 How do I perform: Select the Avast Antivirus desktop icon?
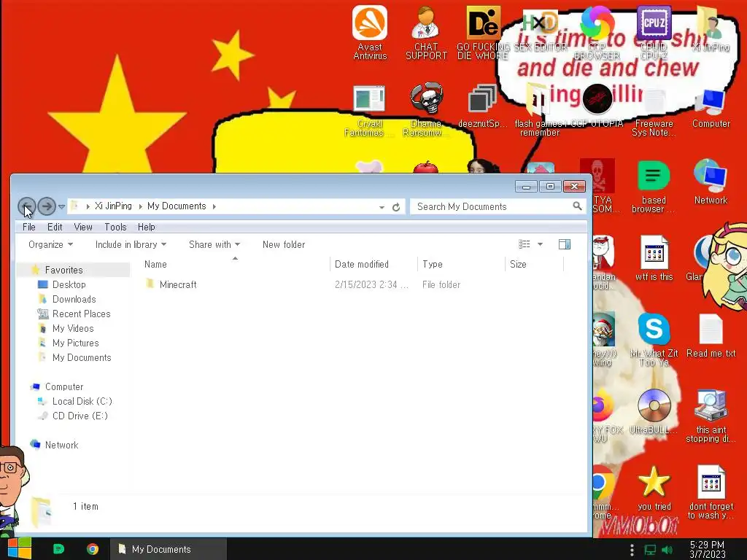point(370,32)
